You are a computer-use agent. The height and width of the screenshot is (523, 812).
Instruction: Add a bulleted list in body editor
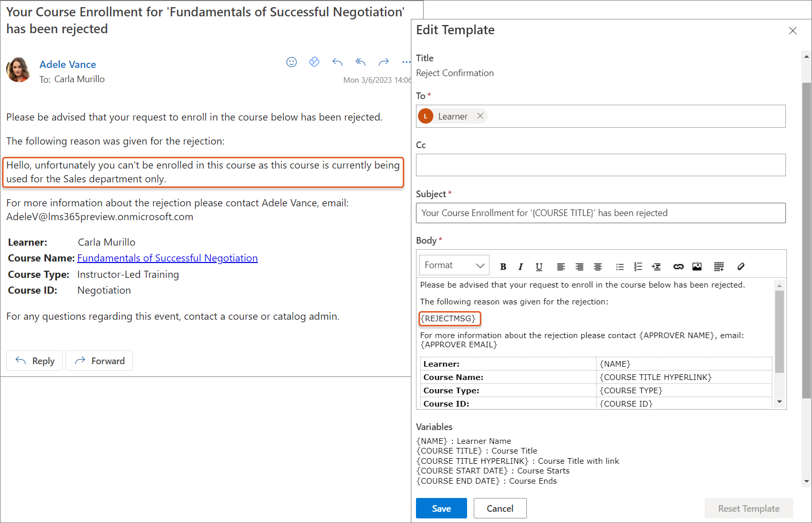620,267
